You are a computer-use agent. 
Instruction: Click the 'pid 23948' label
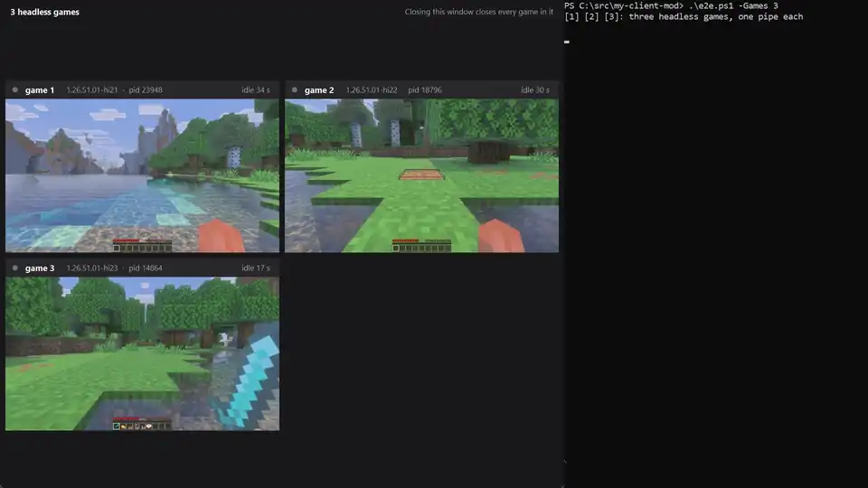[x=146, y=90]
